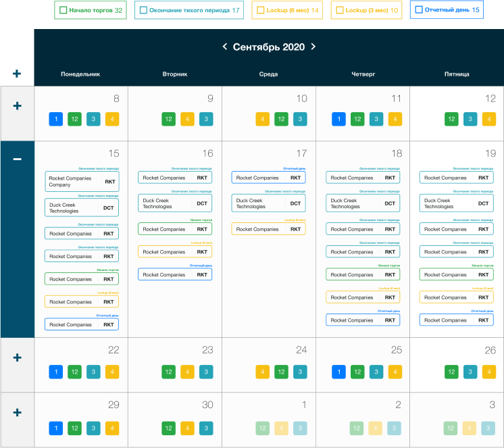Viewport: 504px width, 448px height.
Task: Open blue badge 1 on September 25
Action: click(338, 372)
